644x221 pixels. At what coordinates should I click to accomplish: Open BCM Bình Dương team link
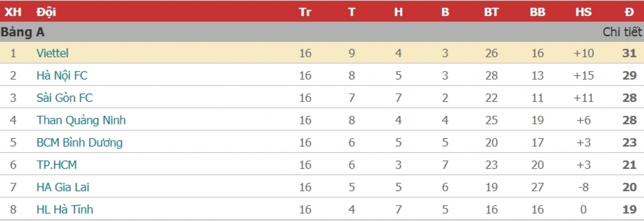click(x=79, y=143)
